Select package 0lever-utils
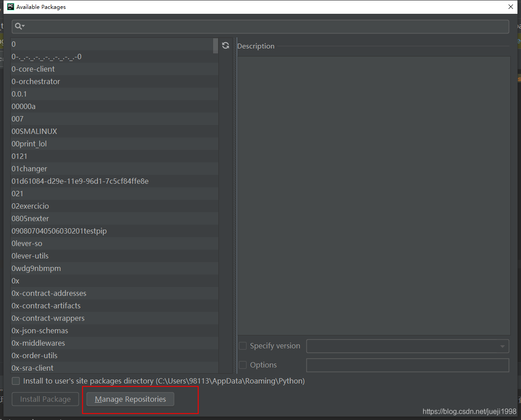521x420 pixels. (115, 256)
